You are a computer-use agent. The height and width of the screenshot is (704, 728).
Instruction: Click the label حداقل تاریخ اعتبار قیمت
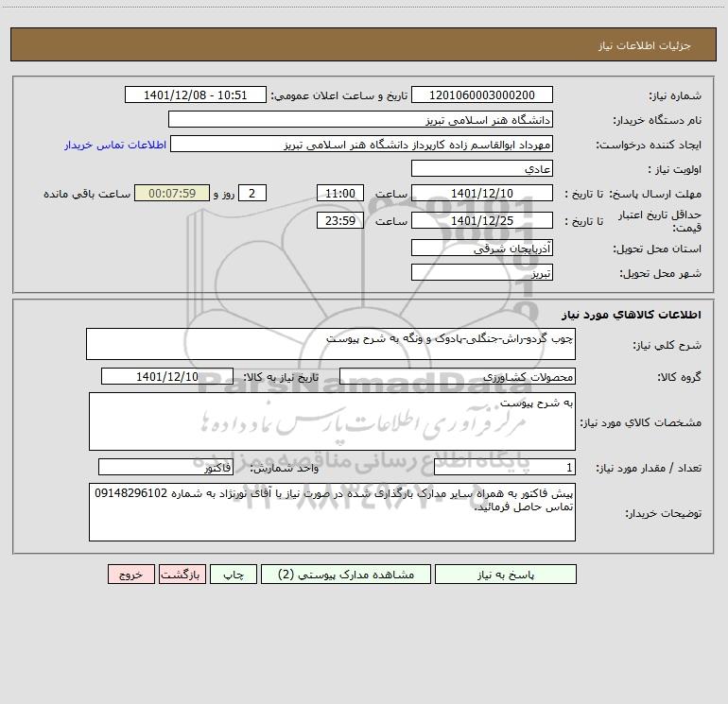(x=660, y=221)
